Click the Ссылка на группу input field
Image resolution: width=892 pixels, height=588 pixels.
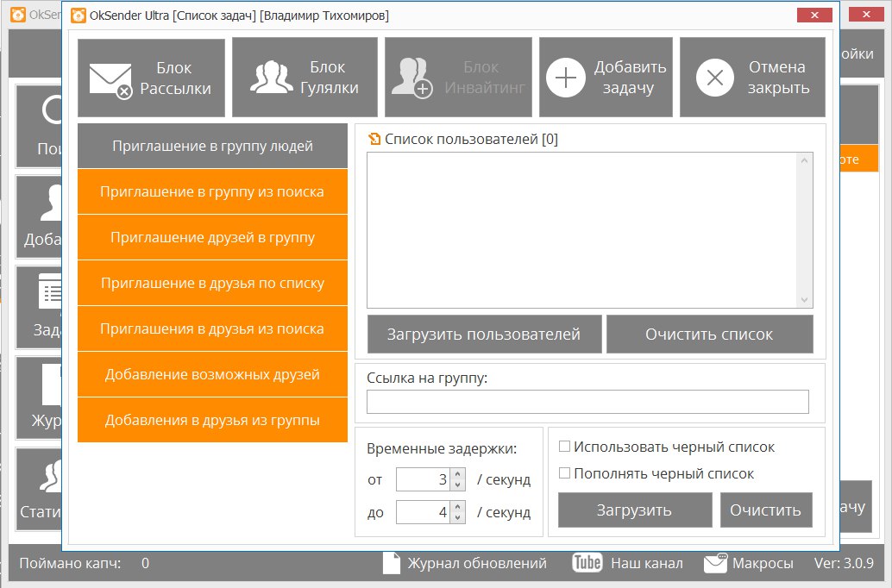587,402
